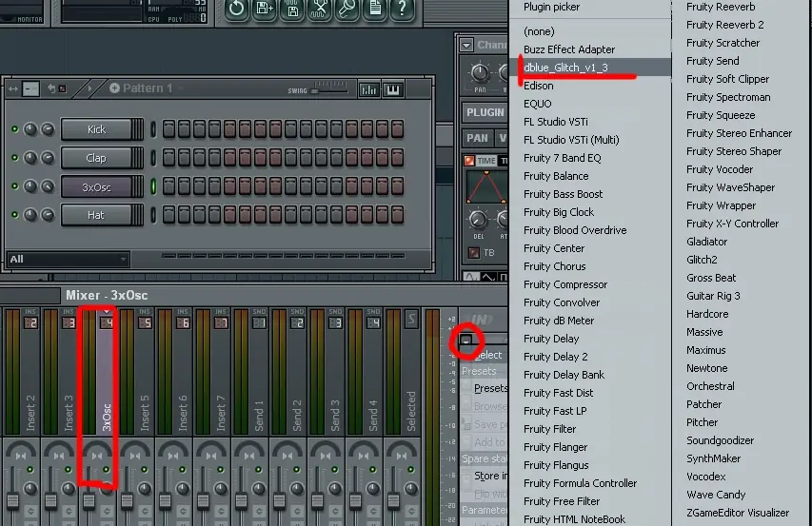Open the audio editor scissors-wave icon

click(x=320, y=9)
